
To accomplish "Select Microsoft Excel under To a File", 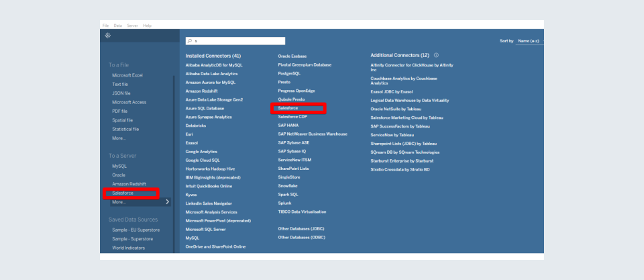I will (x=127, y=75).
